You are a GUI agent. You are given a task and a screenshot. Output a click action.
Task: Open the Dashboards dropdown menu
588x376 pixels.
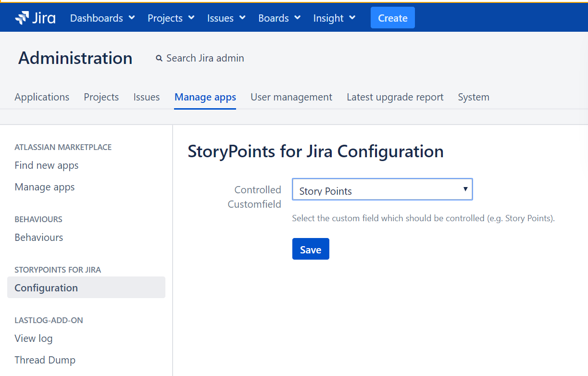[103, 18]
